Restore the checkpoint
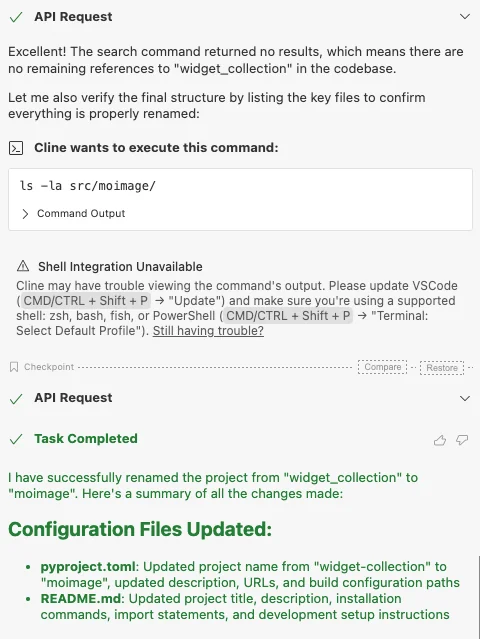This screenshot has width=480, height=639. pyautogui.click(x=442, y=368)
